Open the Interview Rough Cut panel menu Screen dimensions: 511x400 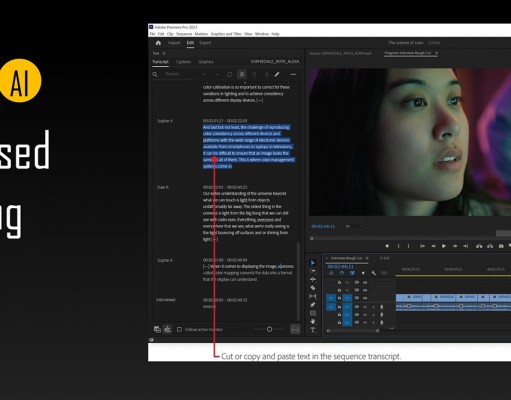[x=367, y=258]
